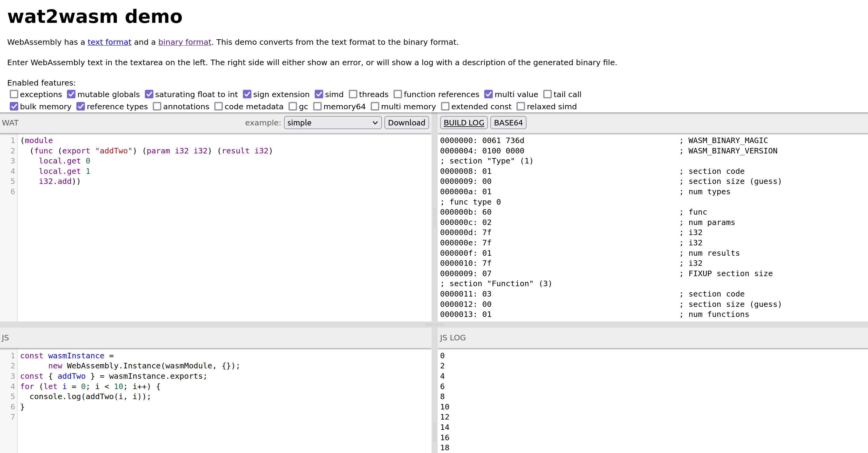Click '0000000: 0061 736d' address entry
This screenshot has height=453, width=868.
pos(482,141)
